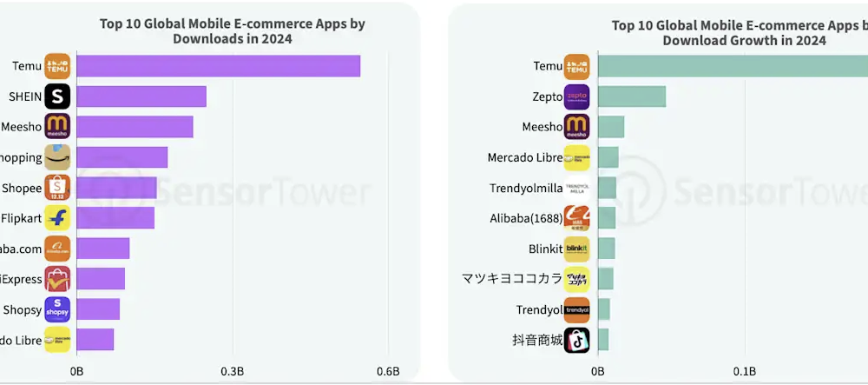Click the purple Temu downloads bar
The image size is (868, 385).
(219, 66)
